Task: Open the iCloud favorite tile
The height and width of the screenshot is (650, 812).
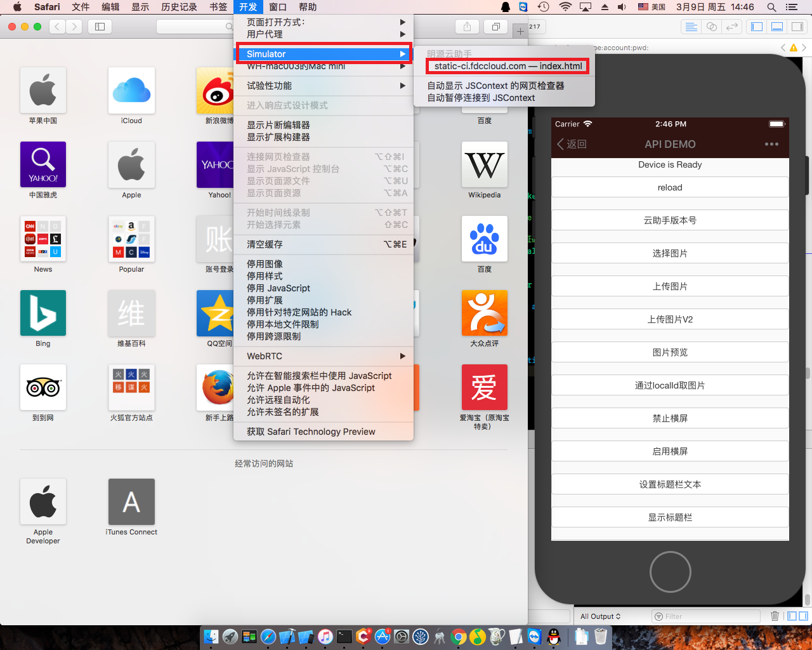Action: pyautogui.click(x=131, y=90)
